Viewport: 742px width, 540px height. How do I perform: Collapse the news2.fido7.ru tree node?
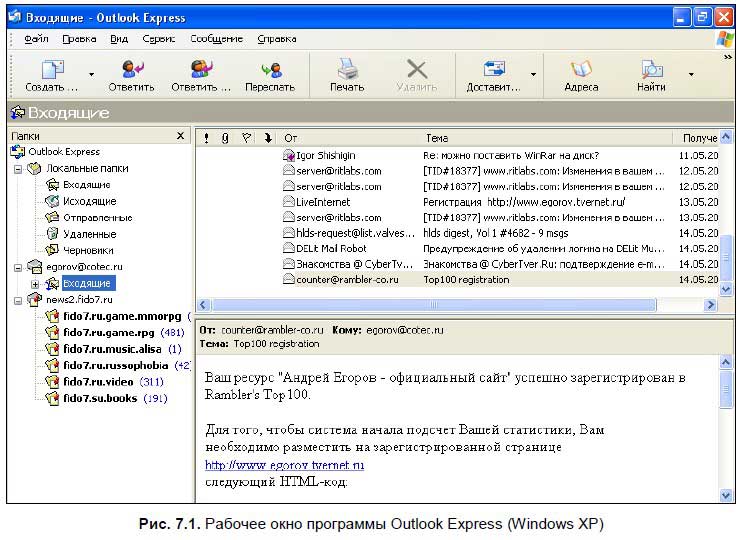(x=18, y=300)
